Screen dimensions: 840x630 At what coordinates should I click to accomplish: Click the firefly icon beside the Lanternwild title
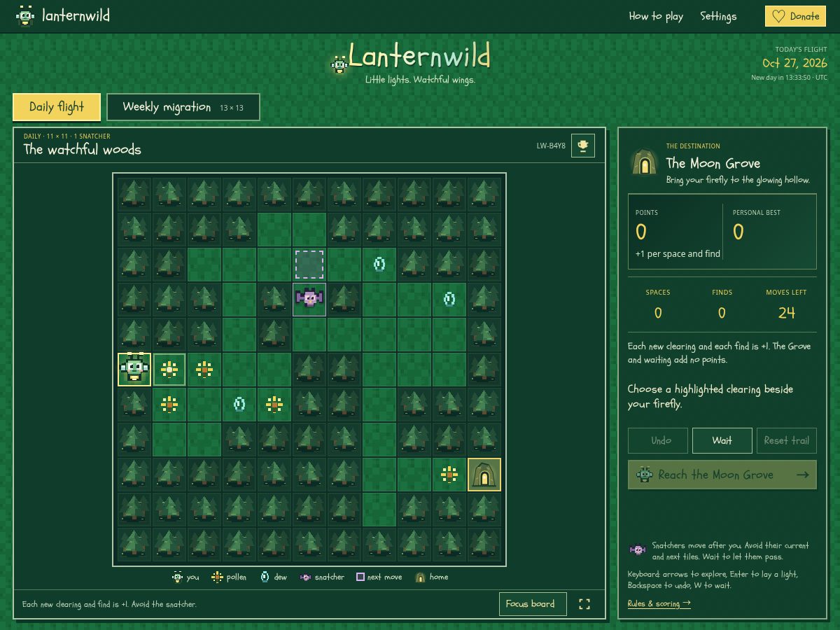coord(339,64)
